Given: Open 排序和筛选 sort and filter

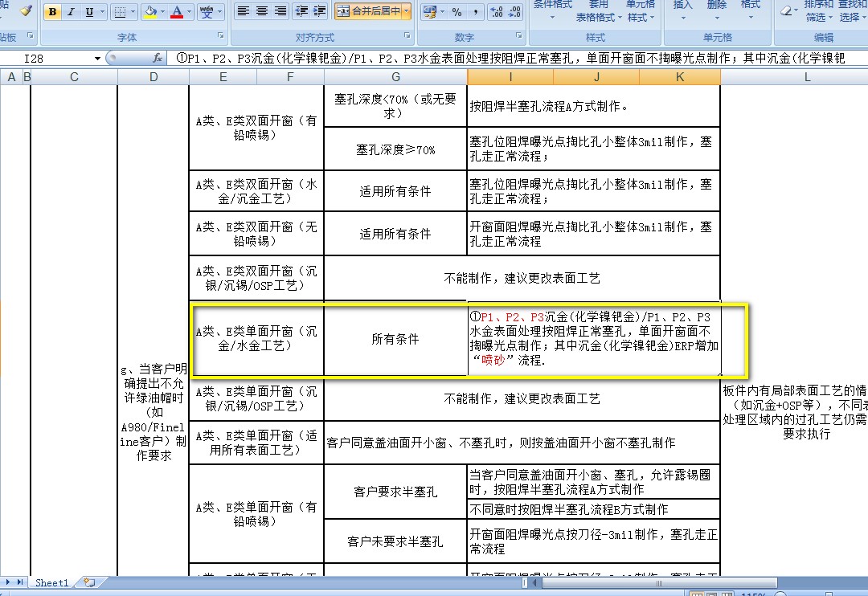Looking at the screenshot, I should [x=818, y=11].
